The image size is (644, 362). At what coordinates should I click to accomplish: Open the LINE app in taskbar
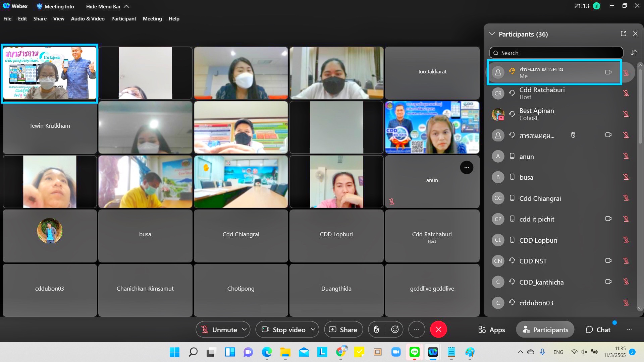tap(415, 352)
